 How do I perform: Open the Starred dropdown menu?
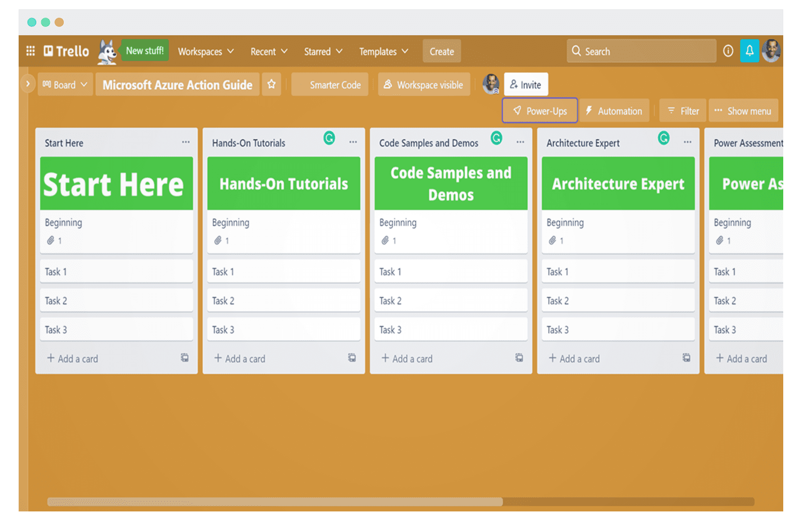[x=323, y=51]
